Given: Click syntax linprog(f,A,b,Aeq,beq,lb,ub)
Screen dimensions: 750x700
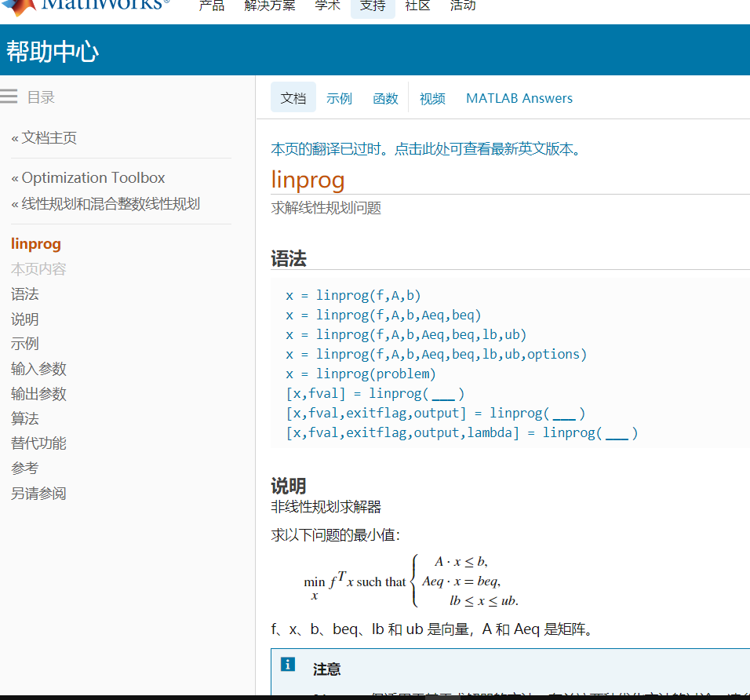Looking at the screenshot, I should pos(406,334).
